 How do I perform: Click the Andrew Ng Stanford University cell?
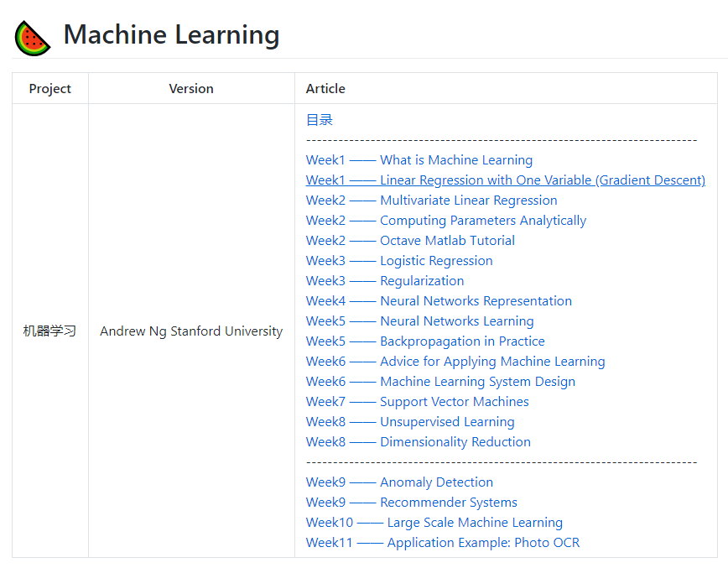[x=191, y=331]
